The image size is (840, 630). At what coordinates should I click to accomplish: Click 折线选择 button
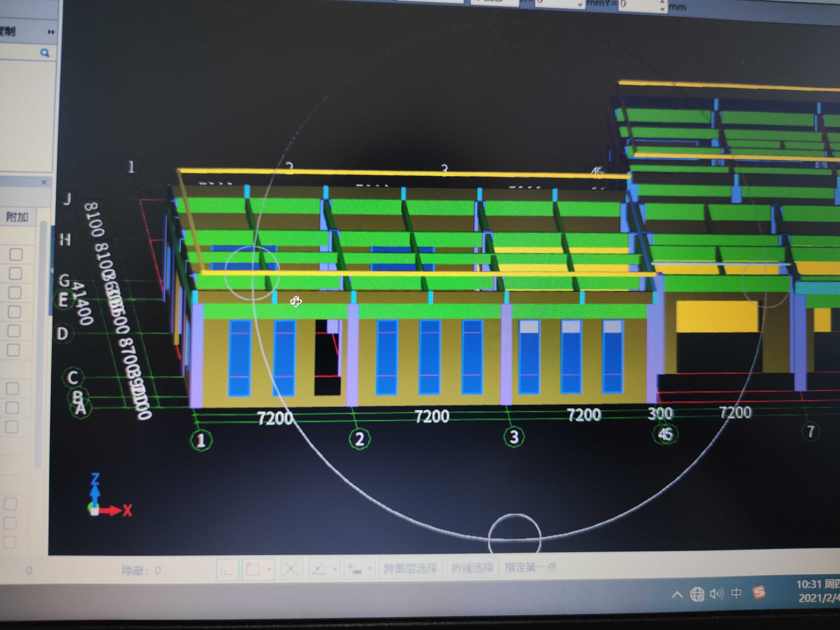click(472, 568)
